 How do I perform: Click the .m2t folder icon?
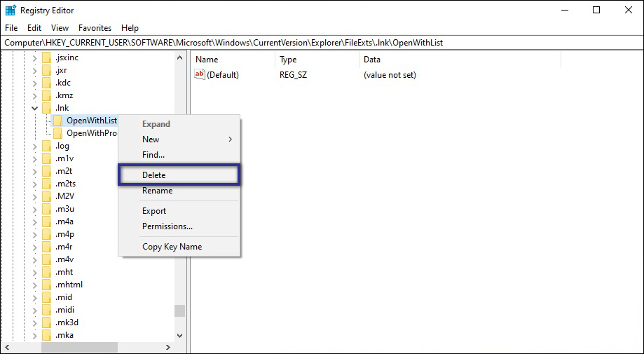pos(46,171)
